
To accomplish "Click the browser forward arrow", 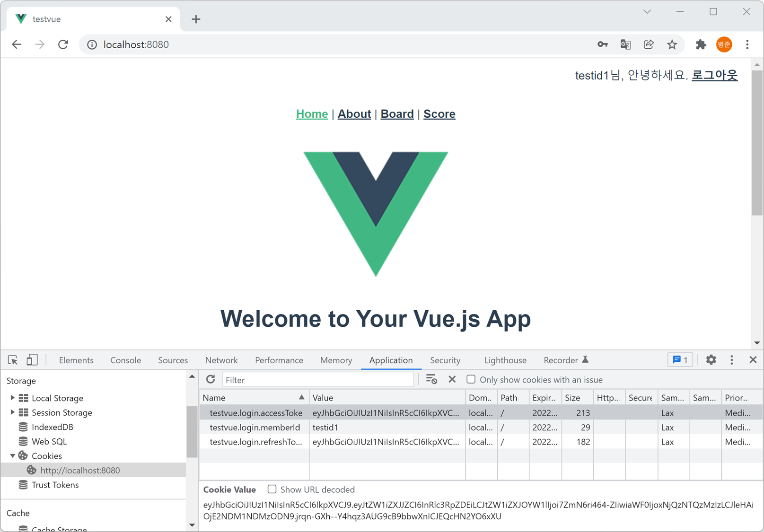I will (x=40, y=44).
